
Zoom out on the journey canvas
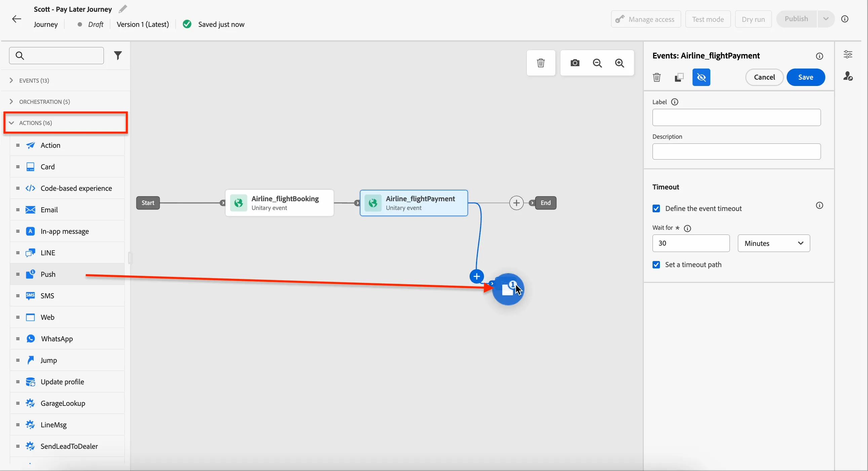597,63
